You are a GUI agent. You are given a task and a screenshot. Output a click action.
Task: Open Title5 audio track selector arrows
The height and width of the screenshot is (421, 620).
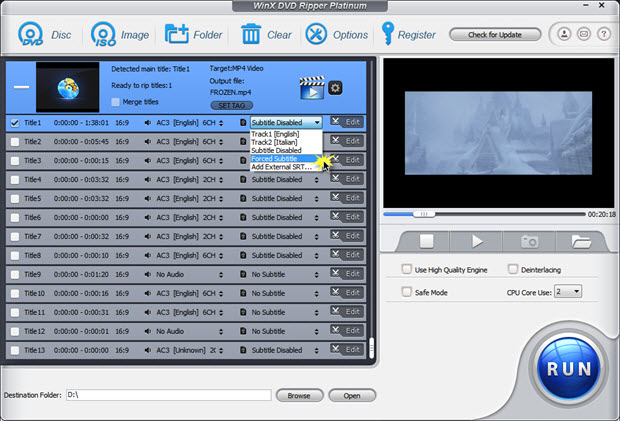coord(221,199)
